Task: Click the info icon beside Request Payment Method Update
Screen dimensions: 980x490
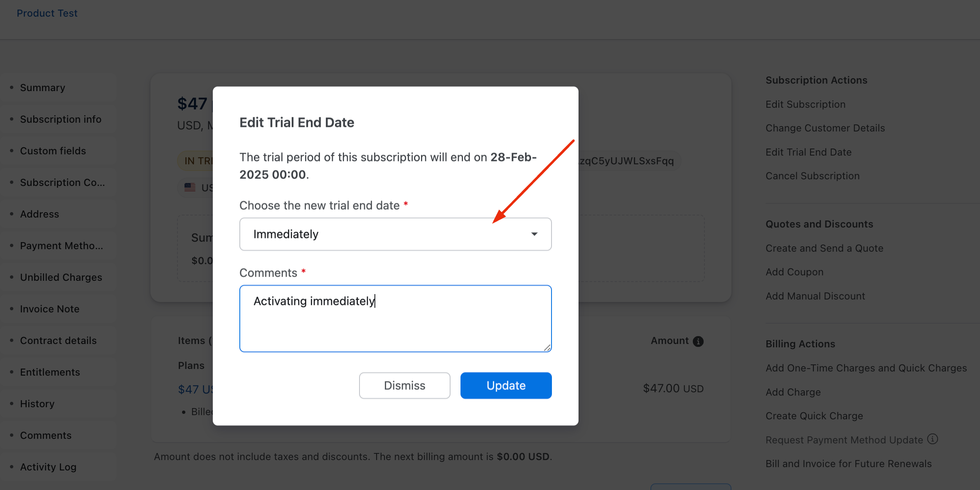Action: 933,439
